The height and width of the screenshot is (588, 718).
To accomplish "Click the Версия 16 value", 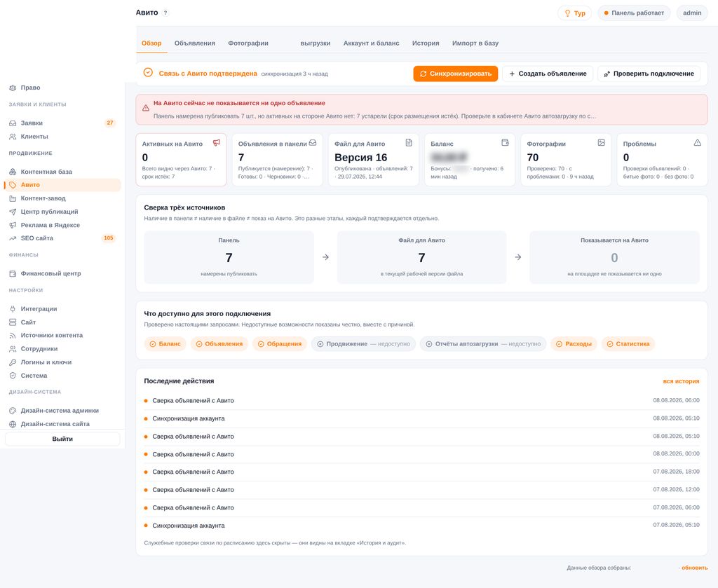I will [x=361, y=158].
